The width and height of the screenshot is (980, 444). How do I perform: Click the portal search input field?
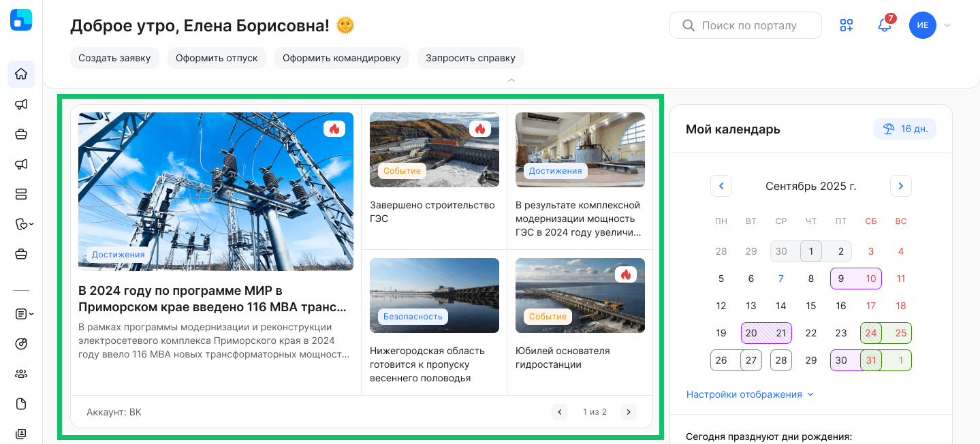[x=745, y=25]
